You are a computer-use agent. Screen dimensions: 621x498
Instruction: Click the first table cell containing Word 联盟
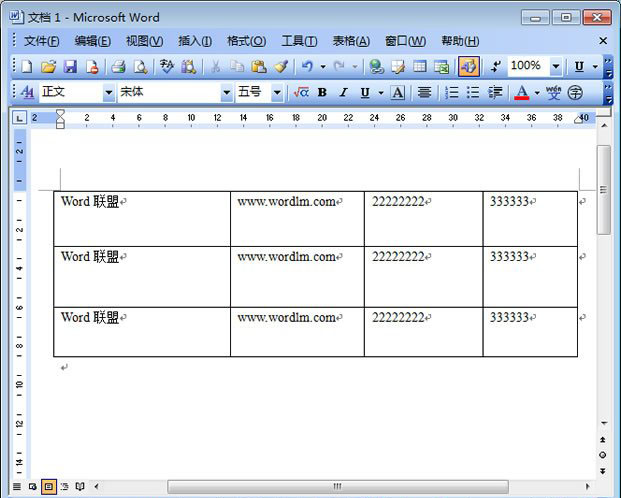[141, 218]
